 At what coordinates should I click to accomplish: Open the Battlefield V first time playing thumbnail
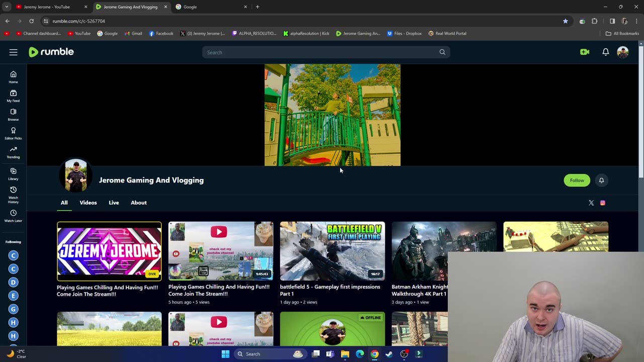(x=333, y=251)
